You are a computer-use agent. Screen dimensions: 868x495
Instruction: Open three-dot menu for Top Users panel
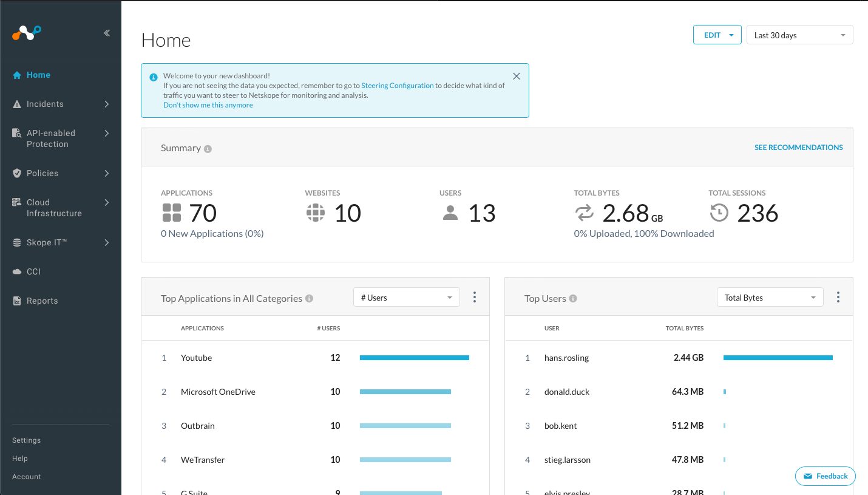point(838,297)
